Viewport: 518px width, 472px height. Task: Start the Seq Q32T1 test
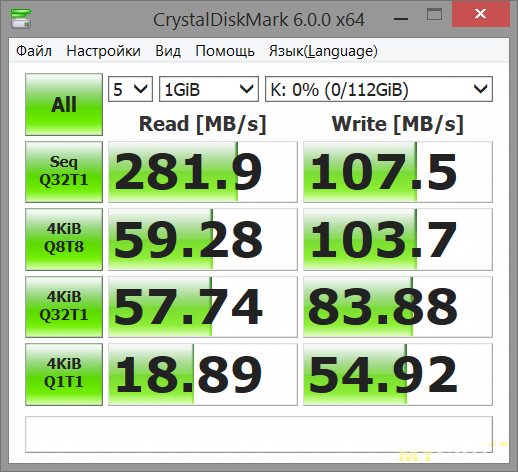(x=64, y=172)
